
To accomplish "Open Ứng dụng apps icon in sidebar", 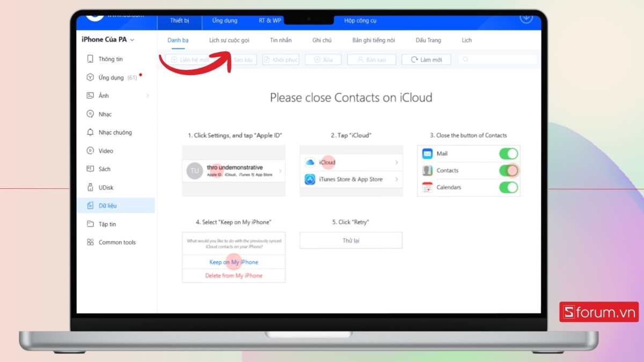I will [x=90, y=78].
